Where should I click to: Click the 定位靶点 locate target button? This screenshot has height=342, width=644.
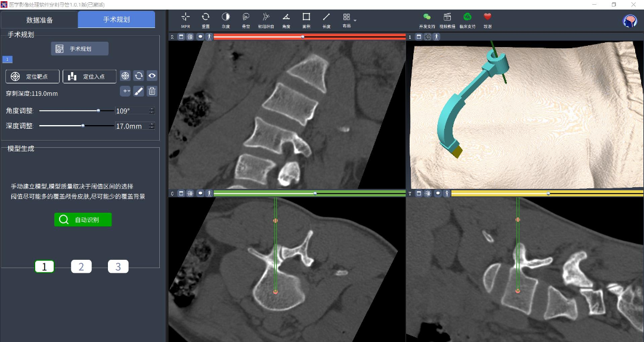[x=33, y=76]
